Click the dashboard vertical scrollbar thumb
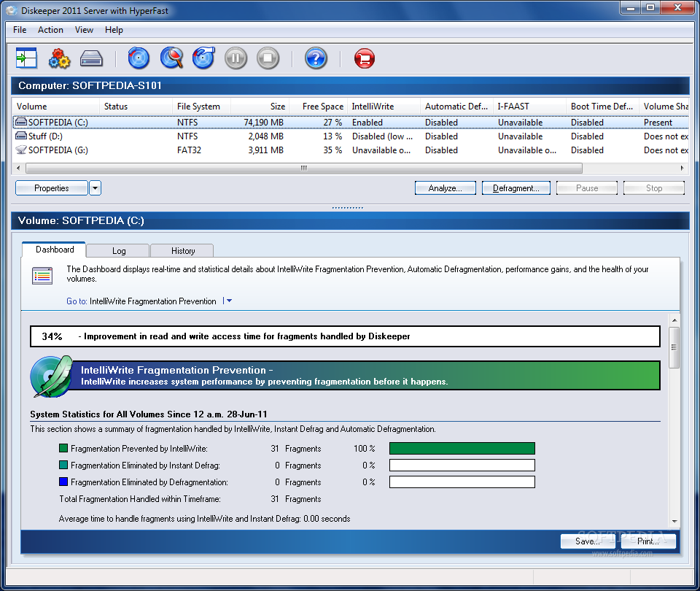Image resolution: width=700 pixels, height=591 pixels. pos(674,347)
